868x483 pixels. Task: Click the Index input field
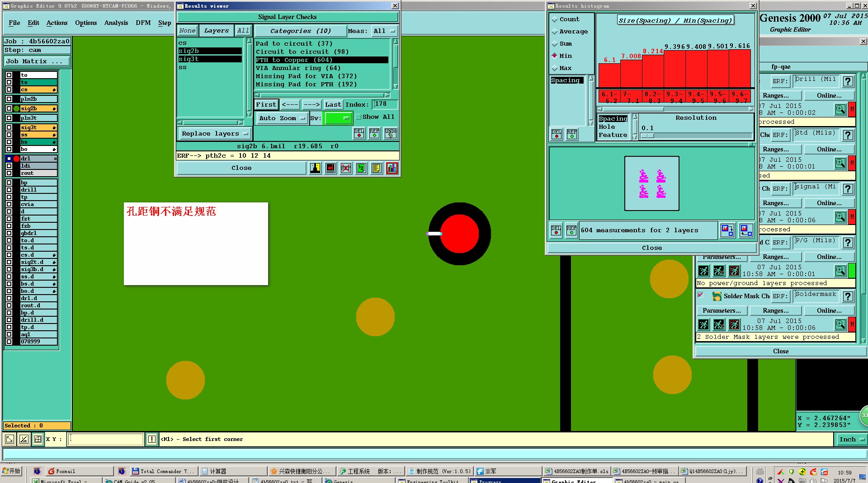coord(385,104)
